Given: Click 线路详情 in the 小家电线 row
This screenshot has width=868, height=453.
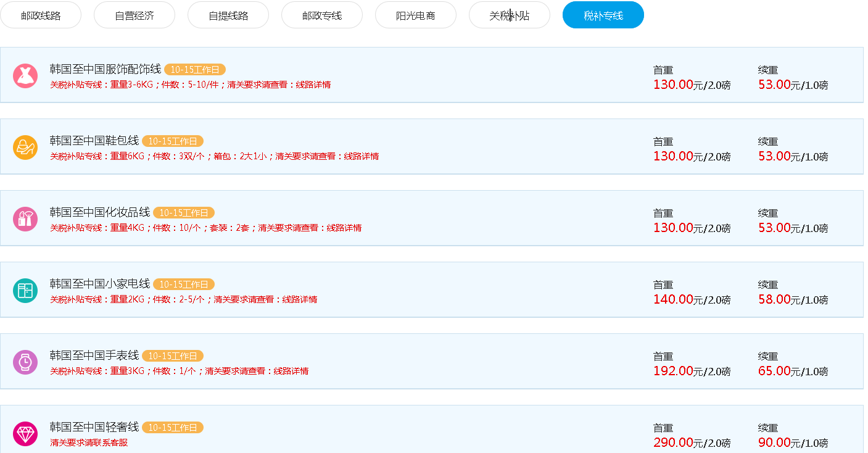Looking at the screenshot, I should point(300,299).
